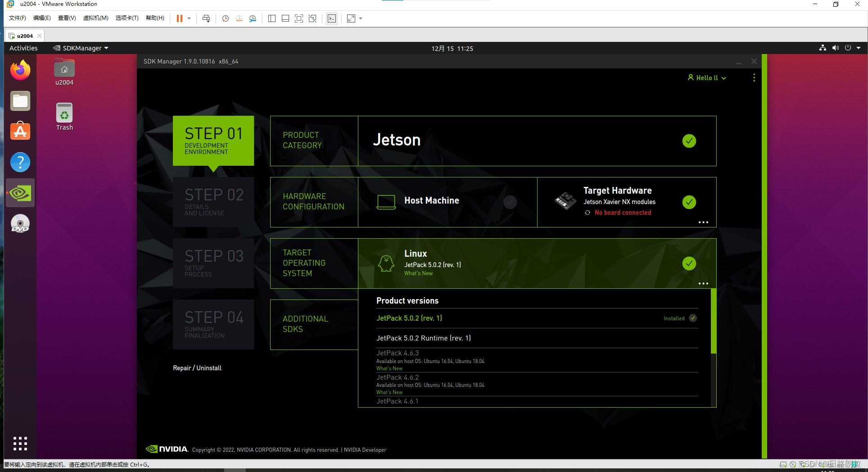This screenshot has width=868, height=472.
Task: Open the u2004 home folder desktop icon
Action: click(64, 73)
